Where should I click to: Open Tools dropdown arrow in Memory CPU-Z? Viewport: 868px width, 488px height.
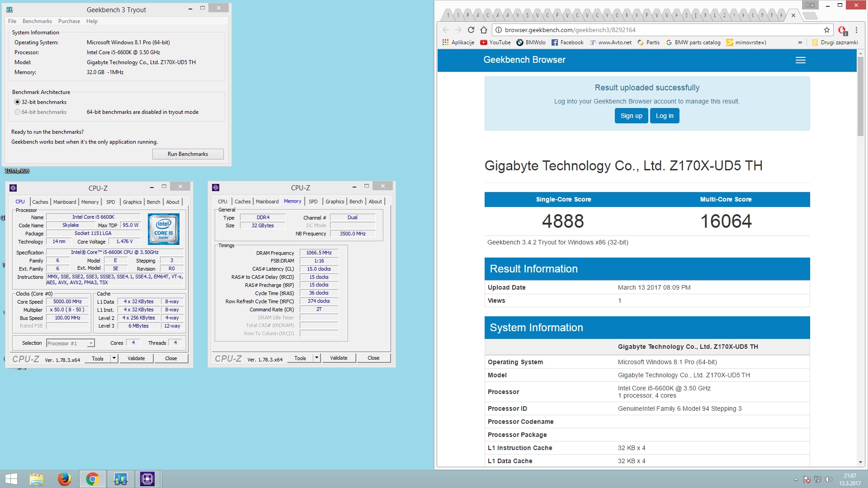pyautogui.click(x=317, y=358)
